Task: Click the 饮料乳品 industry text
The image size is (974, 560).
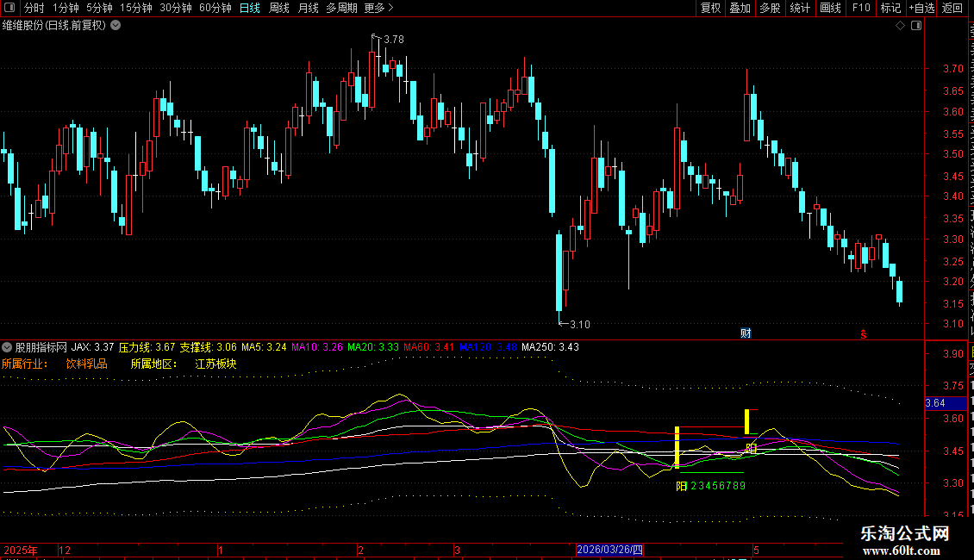Action: click(x=86, y=364)
